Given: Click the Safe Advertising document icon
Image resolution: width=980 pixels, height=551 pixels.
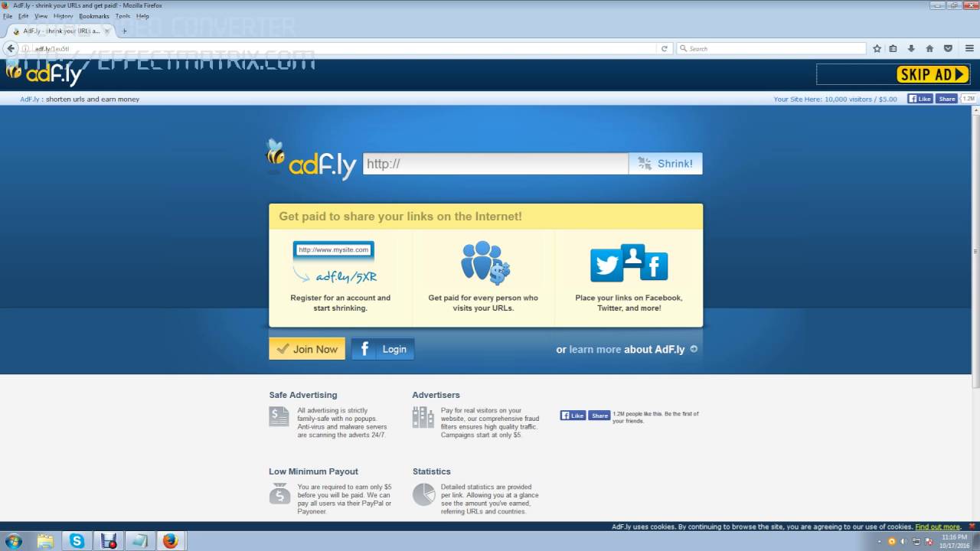Looking at the screenshot, I should click(x=279, y=417).
